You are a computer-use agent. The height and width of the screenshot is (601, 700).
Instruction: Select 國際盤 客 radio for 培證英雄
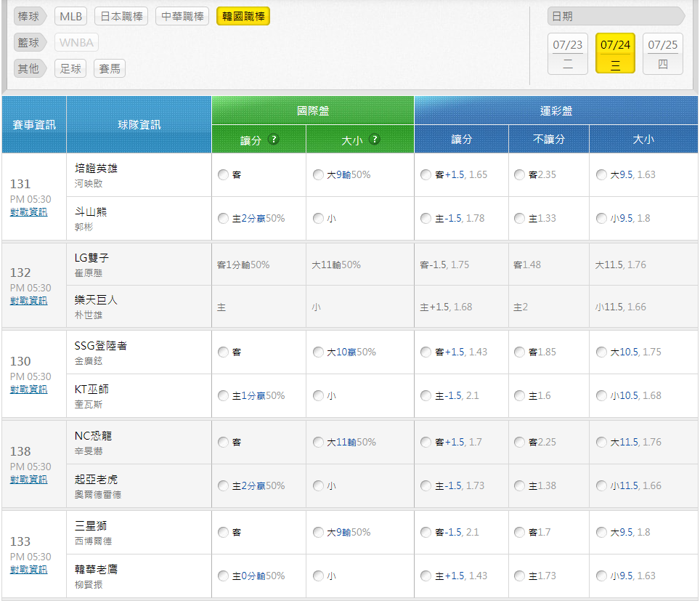pos(223,174)
